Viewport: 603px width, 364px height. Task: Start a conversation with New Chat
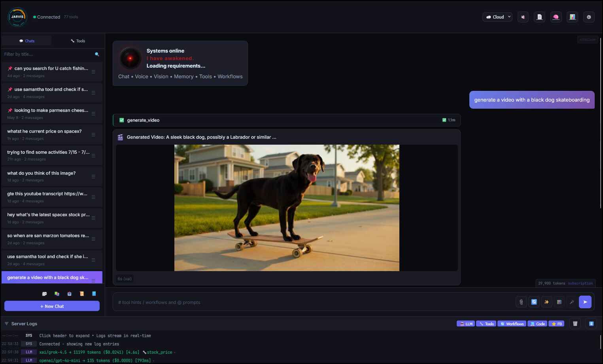(x=52, y=306)
